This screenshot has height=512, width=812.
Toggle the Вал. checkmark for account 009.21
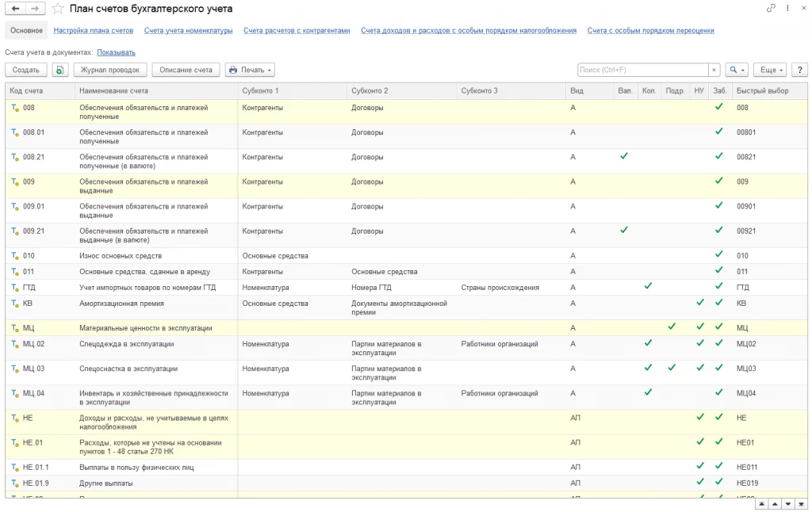pyautogui.click(x=624, y=230)
